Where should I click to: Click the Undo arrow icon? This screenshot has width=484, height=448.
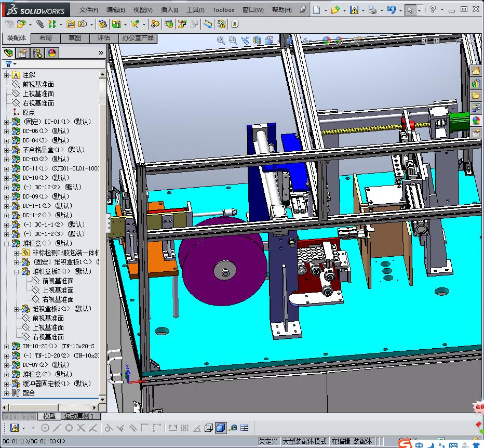pyautogui.click(x=391, y=10)
